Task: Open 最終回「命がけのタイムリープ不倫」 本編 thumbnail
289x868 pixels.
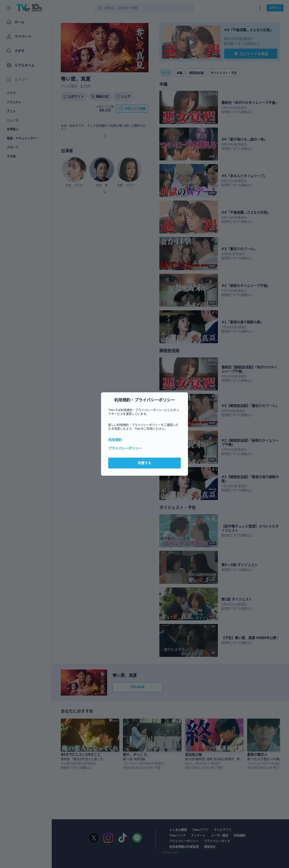Action: [x=188, y=107]
